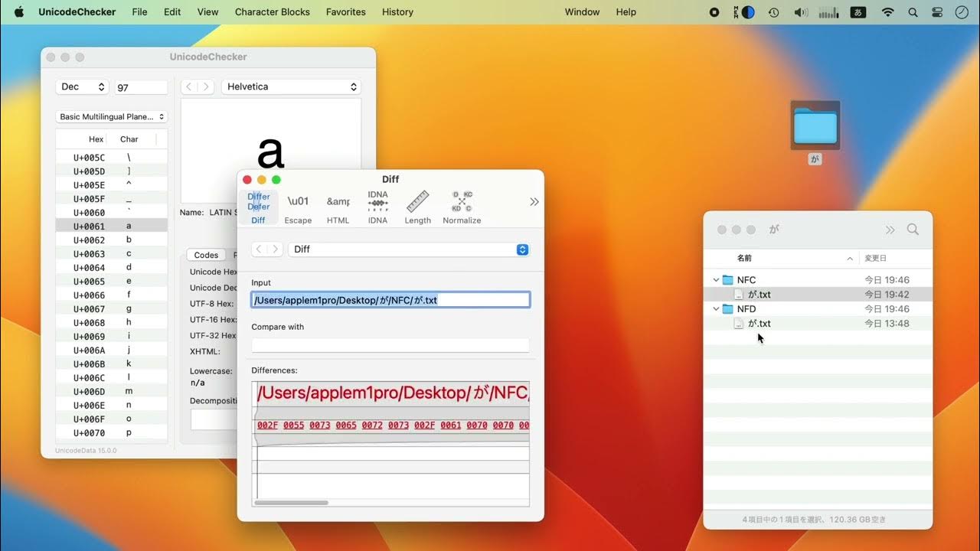Open the Window menu
Viewport: 980px width, 551px height.
(x=582, y=11)
